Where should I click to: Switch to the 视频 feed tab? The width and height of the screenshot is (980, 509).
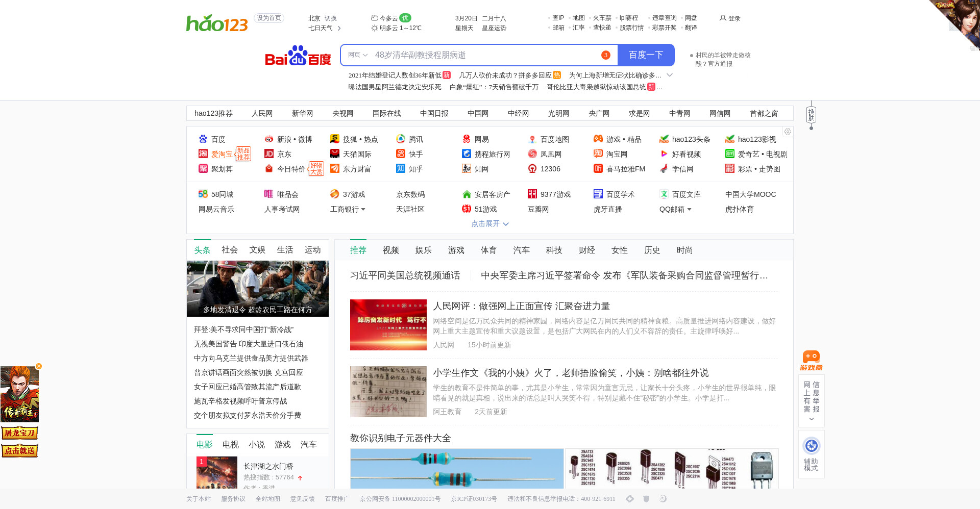click(391, 250)
